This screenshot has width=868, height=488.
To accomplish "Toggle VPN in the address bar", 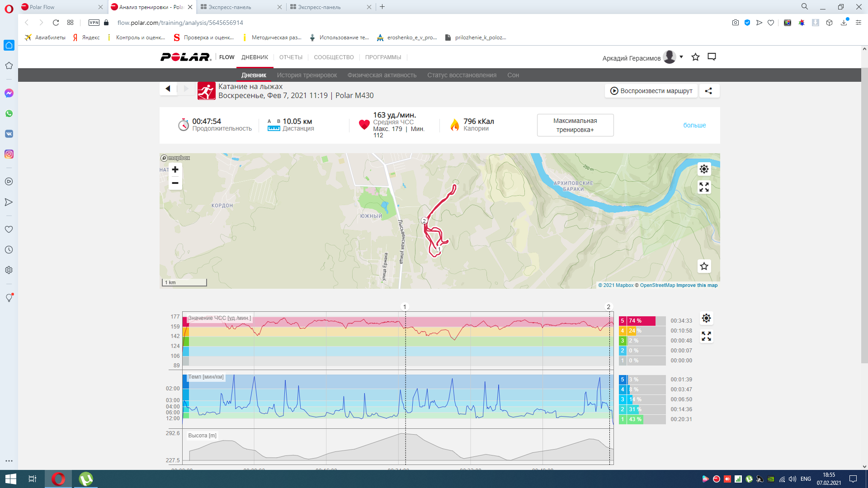I will tap(94, 23).
